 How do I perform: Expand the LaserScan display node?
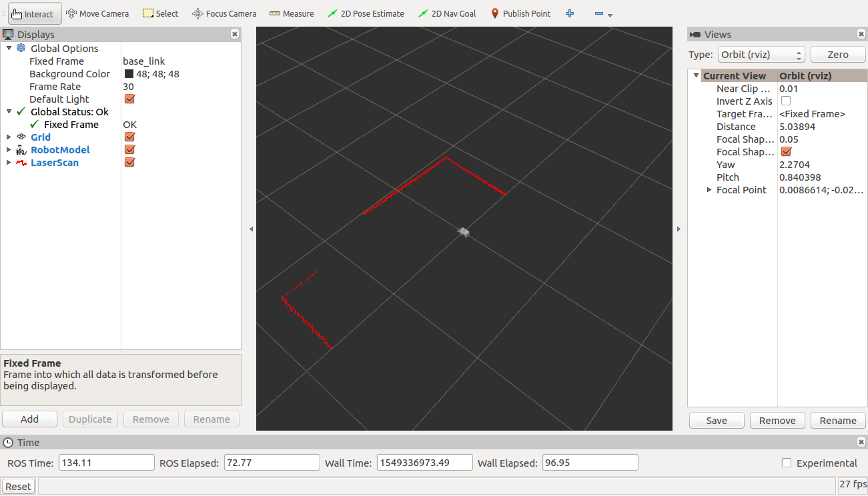tap(9, 162)
